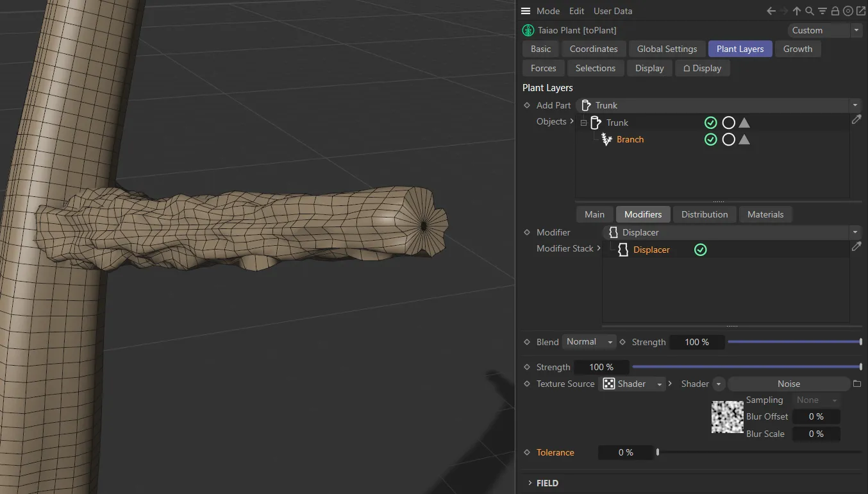The image size is (868, 494).
Task: Go back with the left arrow icon
Action: (772, 11)
